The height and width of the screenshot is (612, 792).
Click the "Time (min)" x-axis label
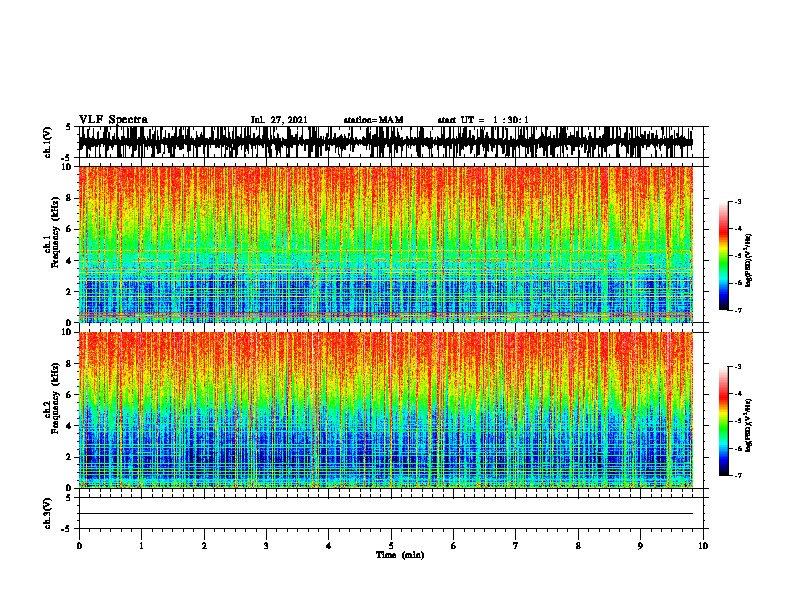coord(400,555)
